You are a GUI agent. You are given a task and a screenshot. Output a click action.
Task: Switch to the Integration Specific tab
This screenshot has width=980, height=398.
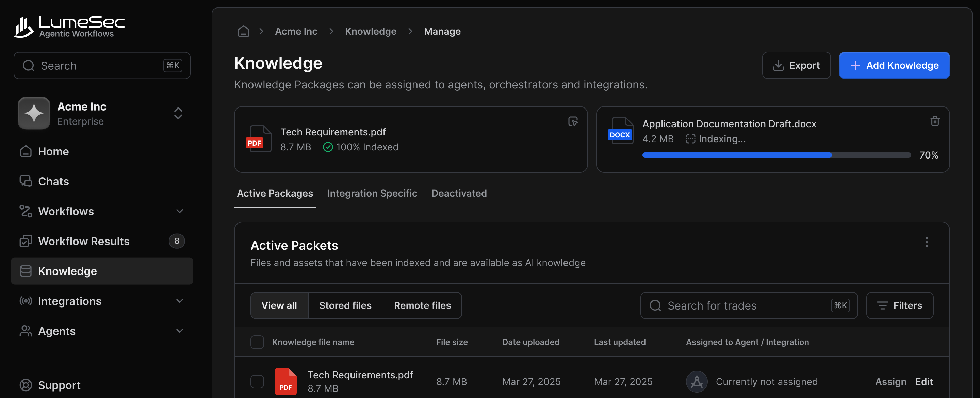(x=372, y=193)
